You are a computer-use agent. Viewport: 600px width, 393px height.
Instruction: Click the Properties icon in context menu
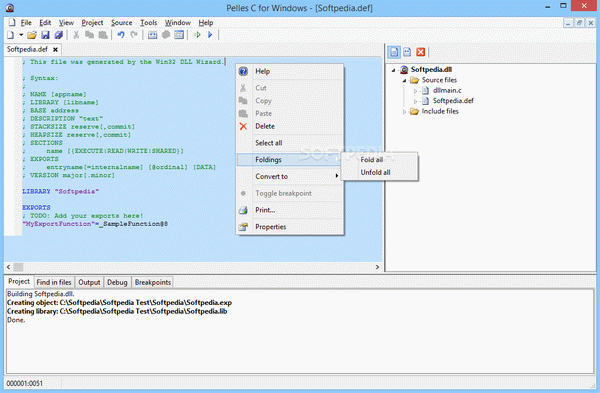tap(243, 227)
